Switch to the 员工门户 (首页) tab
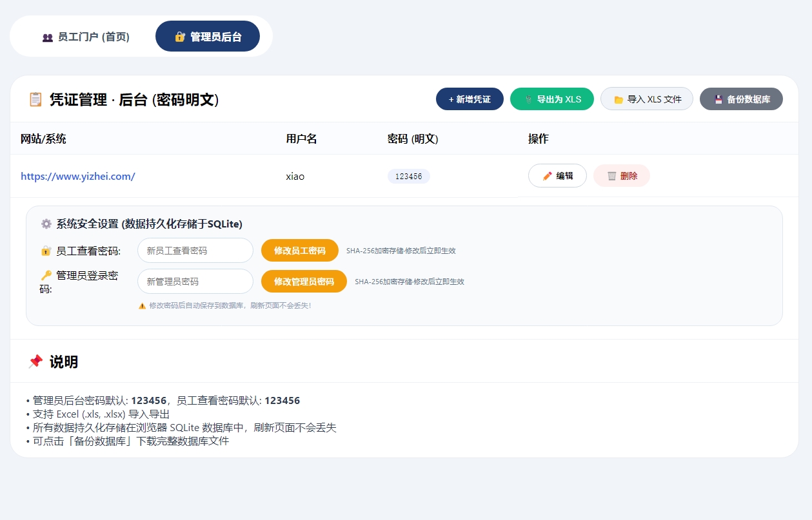 pyautogui.click(x=86, y=37)
